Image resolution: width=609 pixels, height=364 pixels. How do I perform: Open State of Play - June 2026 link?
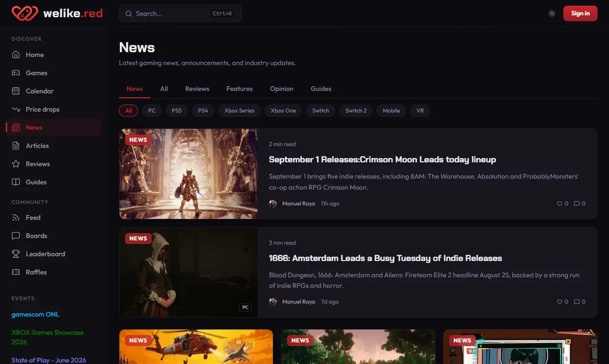click(49, 360)
